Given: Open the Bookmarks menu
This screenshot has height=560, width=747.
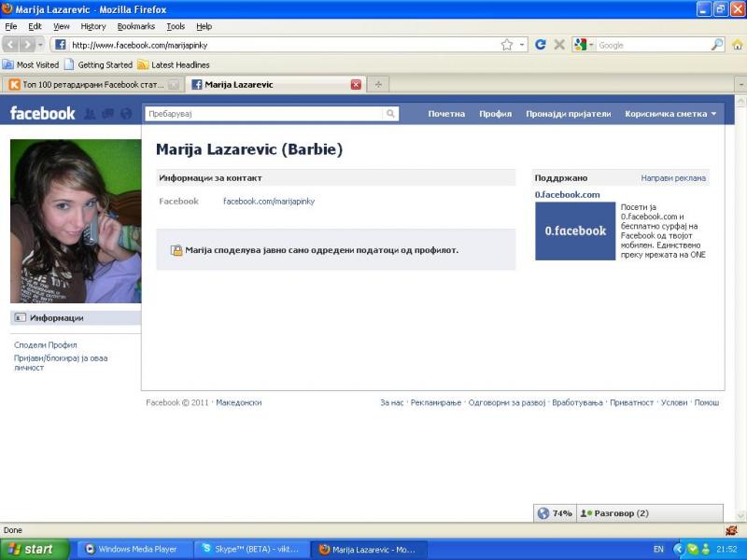Looking at the screenshot, I should point(136,26).
